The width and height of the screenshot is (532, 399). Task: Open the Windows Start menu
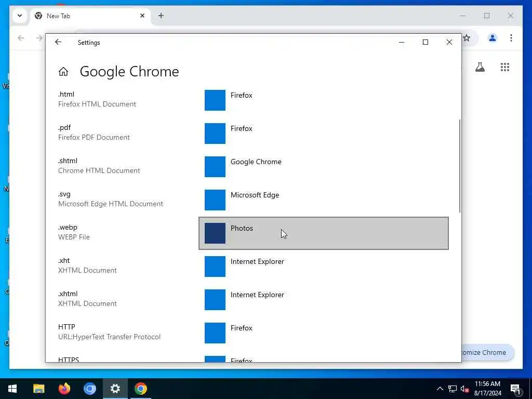(12, 389)
